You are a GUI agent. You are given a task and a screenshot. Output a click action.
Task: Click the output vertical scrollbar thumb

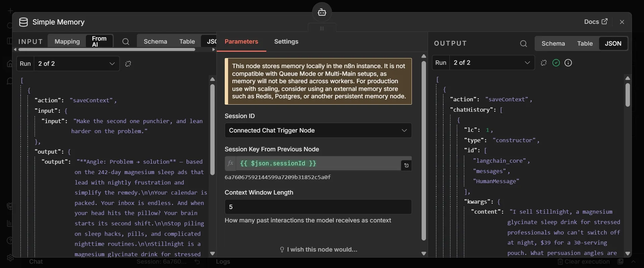[x=628, y=95]
